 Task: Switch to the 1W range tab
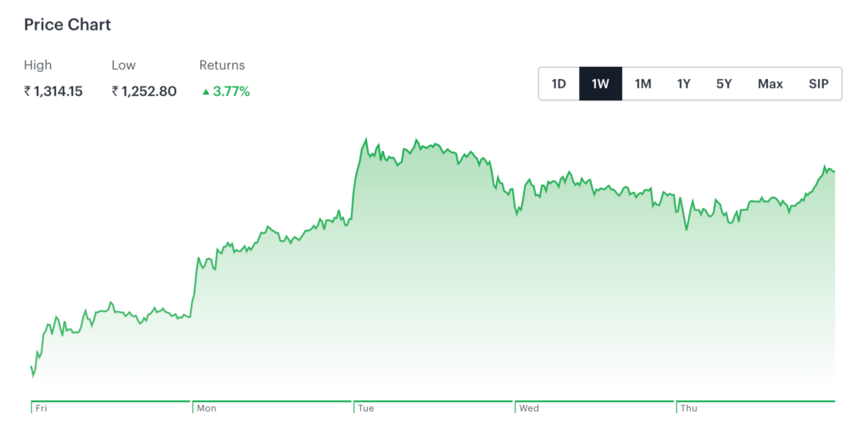[600, 84]
